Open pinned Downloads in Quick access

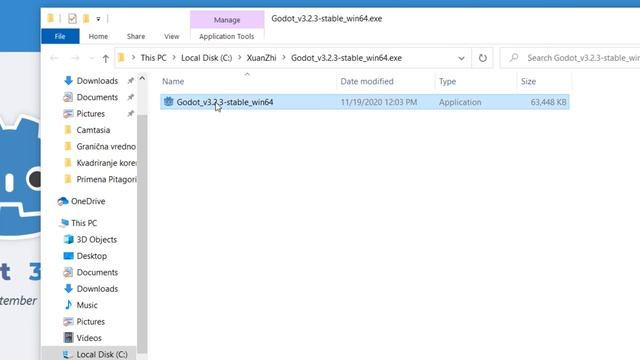[x=97, y=81]
